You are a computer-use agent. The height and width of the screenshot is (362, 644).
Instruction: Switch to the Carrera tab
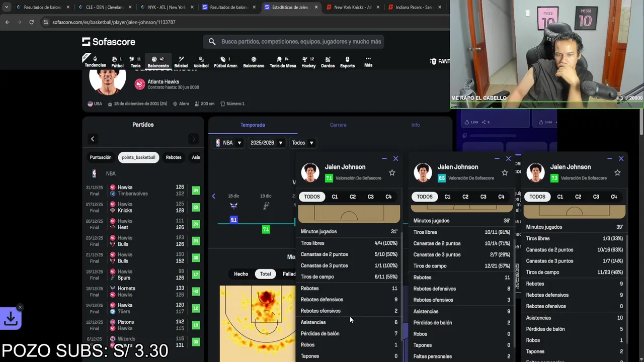[338, 125]
